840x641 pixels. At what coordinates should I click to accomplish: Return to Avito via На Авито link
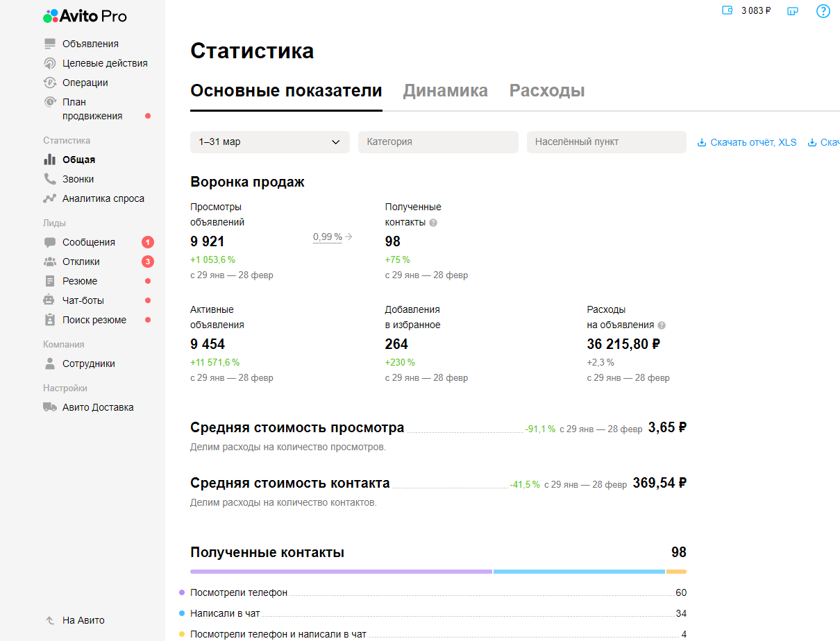point(83,620)
